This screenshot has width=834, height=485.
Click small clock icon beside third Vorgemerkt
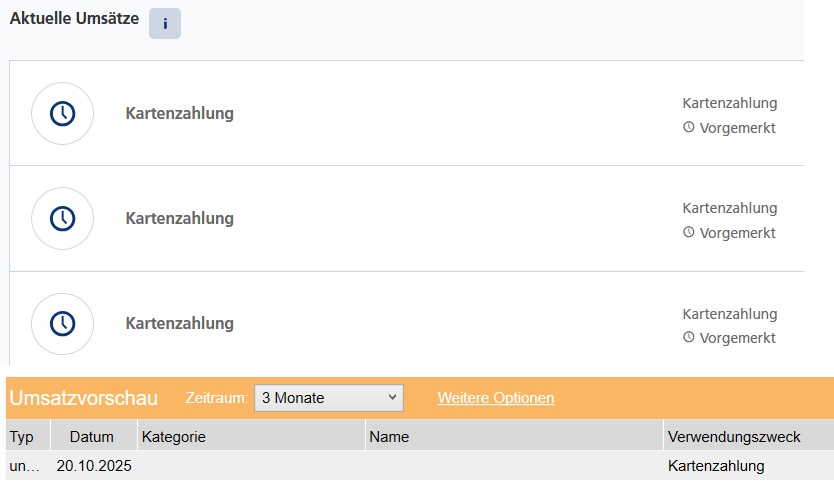pyautogui.click(x=688, y=338)
